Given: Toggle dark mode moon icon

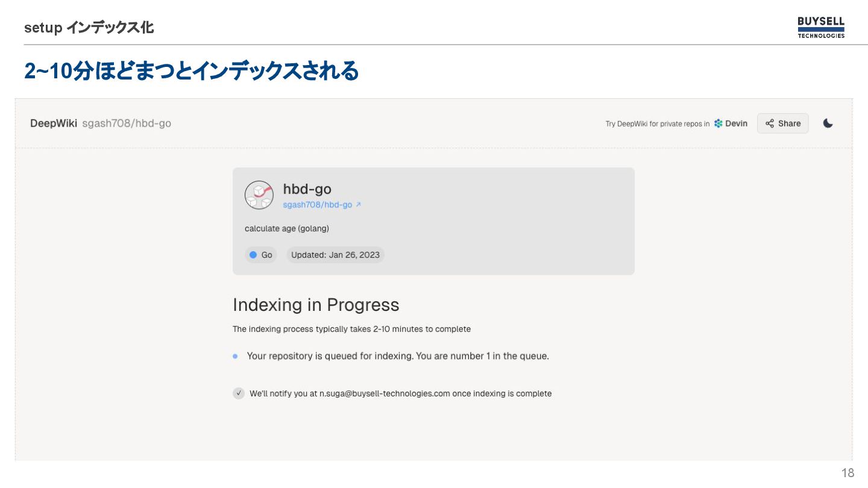Looking at the screenshot, I should pos(828,124).
